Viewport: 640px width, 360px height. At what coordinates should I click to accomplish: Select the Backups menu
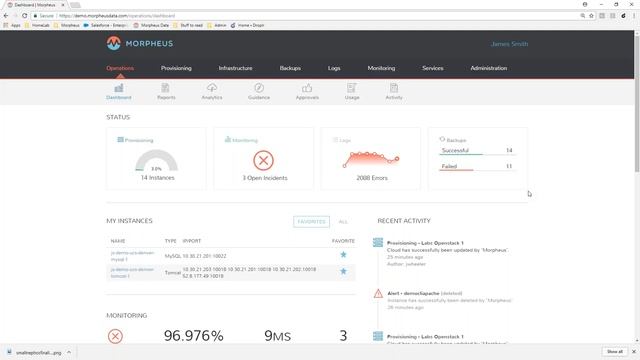pos(290,68)
